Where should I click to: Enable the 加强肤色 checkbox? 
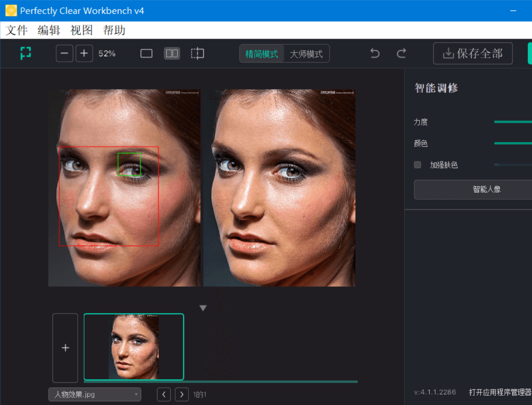pos(418,165)
